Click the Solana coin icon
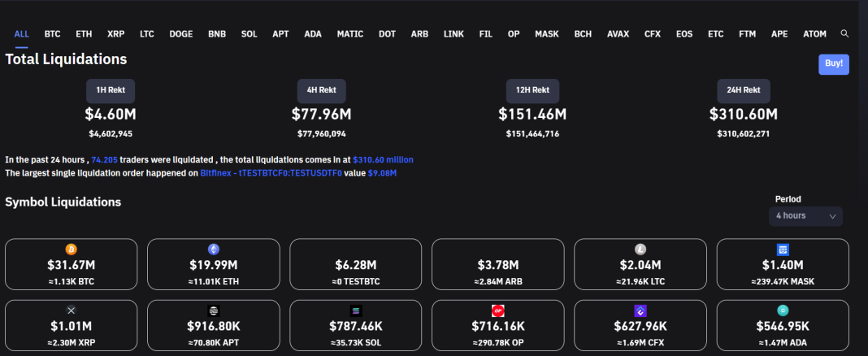Screen dimensions: 868x356 point(355,310)
